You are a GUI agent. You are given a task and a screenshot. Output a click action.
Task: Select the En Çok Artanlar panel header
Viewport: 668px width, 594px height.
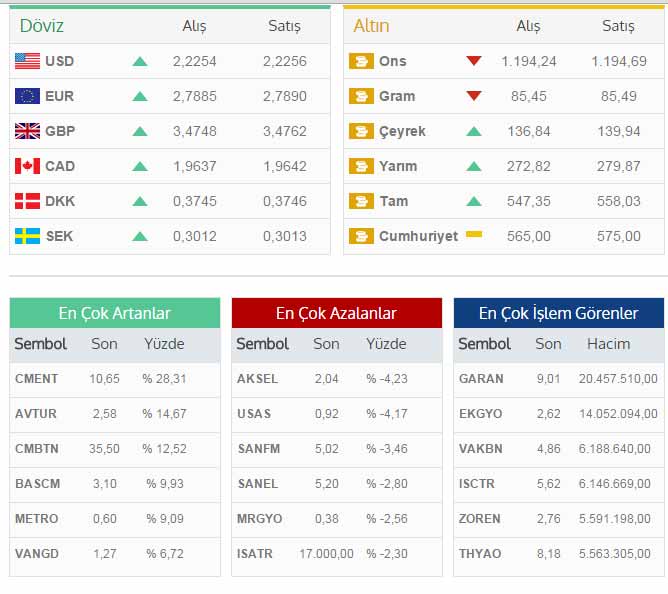(114, 313)
